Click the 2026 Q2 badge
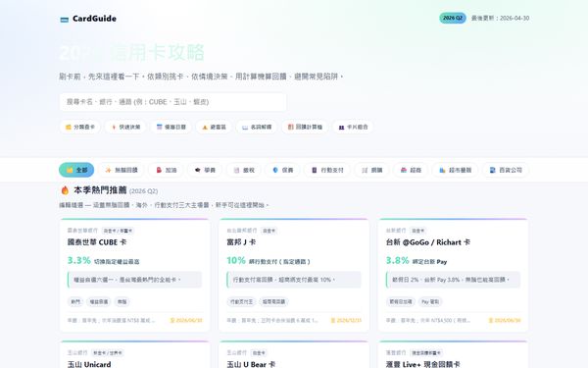The image size is (588, 368). point(453,18)
